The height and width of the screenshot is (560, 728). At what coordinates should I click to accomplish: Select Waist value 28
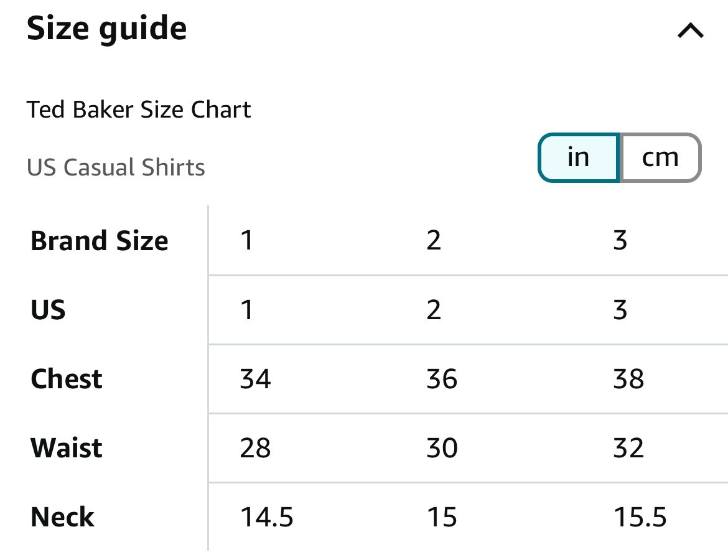point(255,448)
